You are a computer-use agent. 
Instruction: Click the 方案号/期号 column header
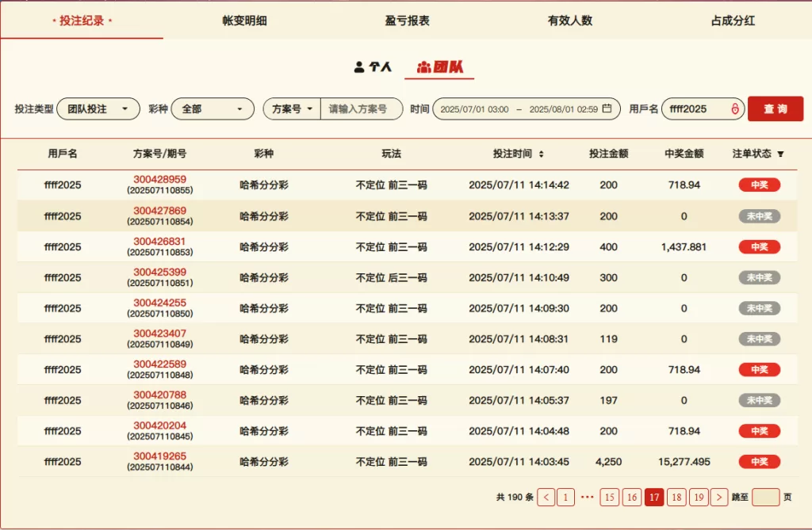pyautogui.click(x=159, y=154)
